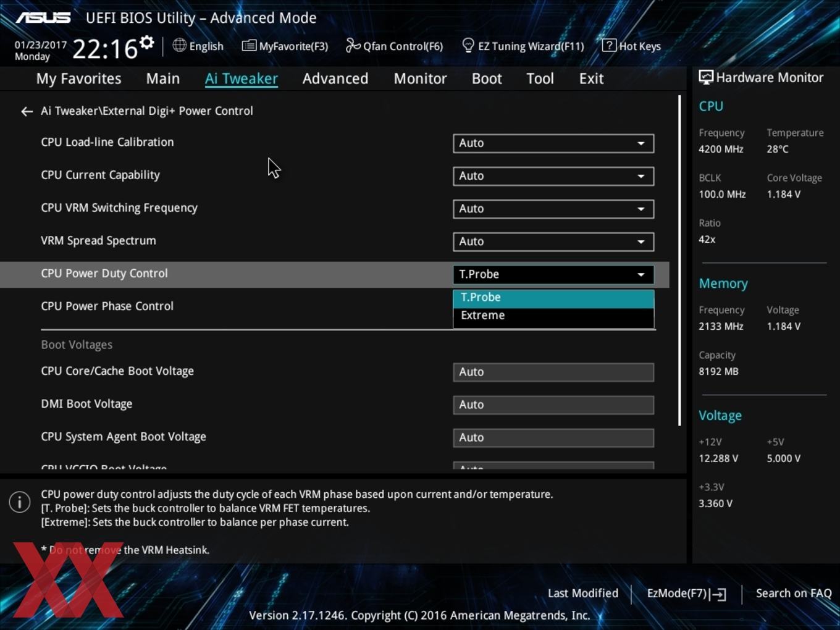Open the My Favorites tab
The width and height of the screenshot is (840, 630).
(78, 78)
